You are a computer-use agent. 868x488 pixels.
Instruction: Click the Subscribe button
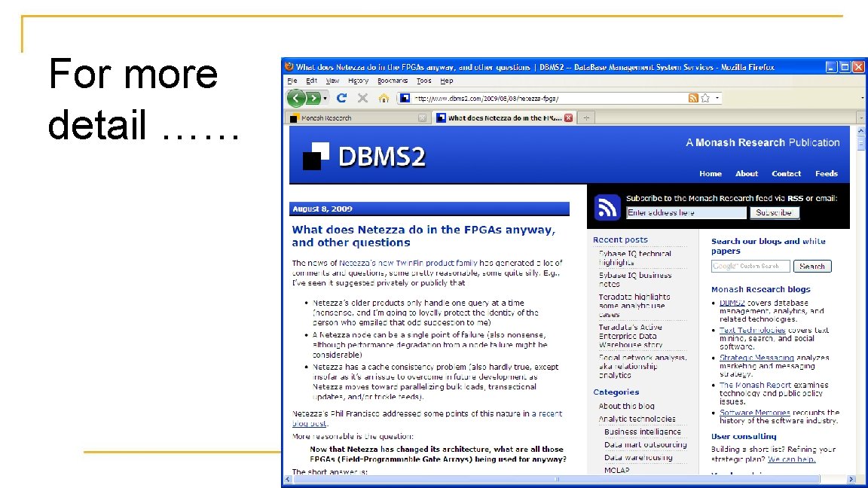pos(775,213)
